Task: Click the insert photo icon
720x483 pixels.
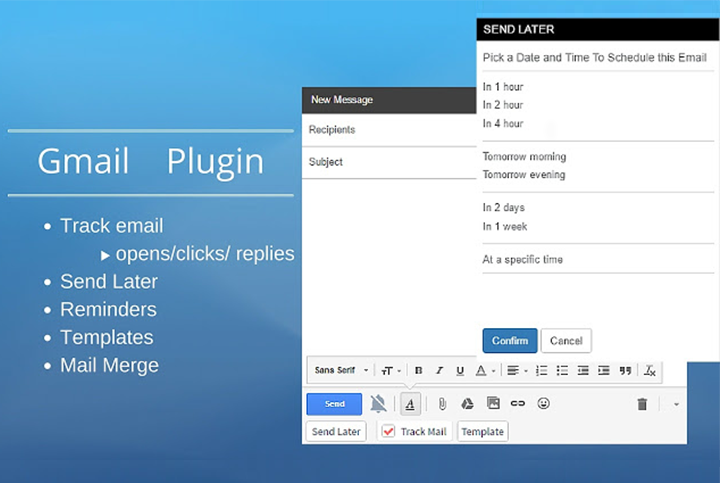Action: click(493, 404)
